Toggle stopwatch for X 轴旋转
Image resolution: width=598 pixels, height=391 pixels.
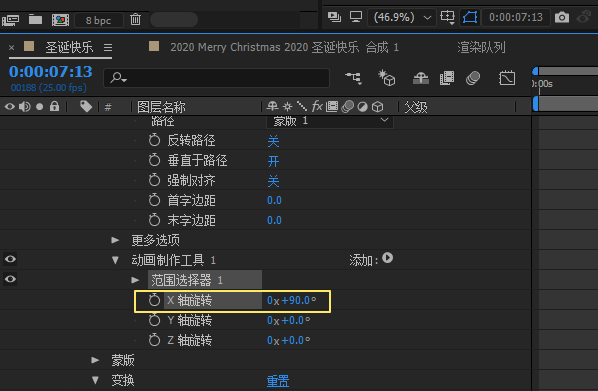pos(154,300)
